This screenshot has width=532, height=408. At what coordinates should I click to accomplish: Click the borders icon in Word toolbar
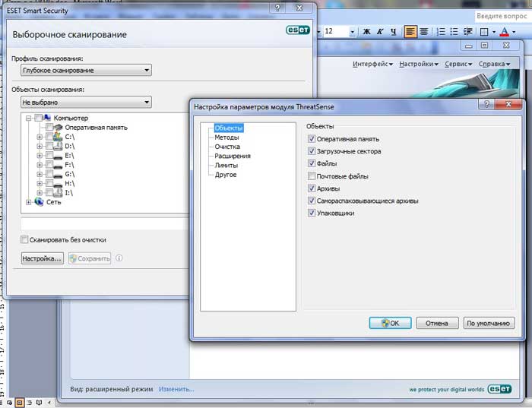click(x=484, y=32)
